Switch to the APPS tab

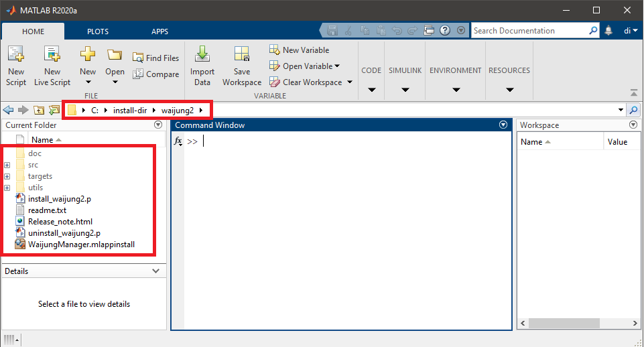tap(159, 31)
